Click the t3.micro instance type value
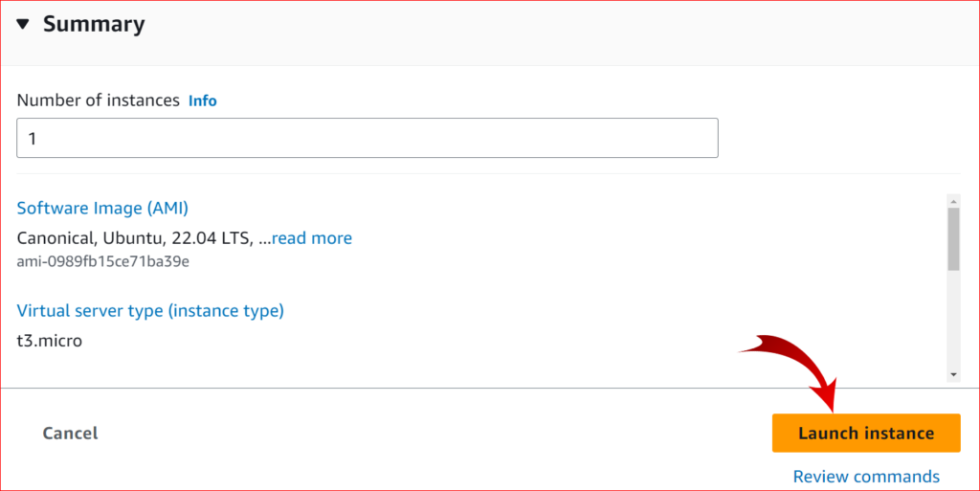This screenshot has height=491, width=980. [x=50, y=341]
